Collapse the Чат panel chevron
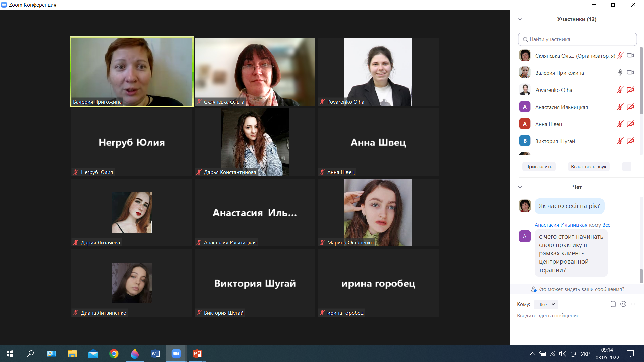Image resolution: width=644 pixels, height=362 pixels. coord(520,187)
